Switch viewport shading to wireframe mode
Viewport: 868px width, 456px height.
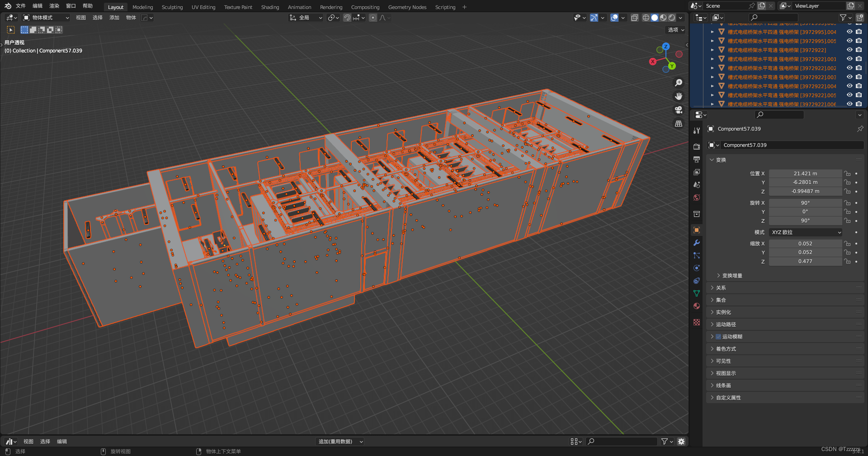click(x=646, y=18)
